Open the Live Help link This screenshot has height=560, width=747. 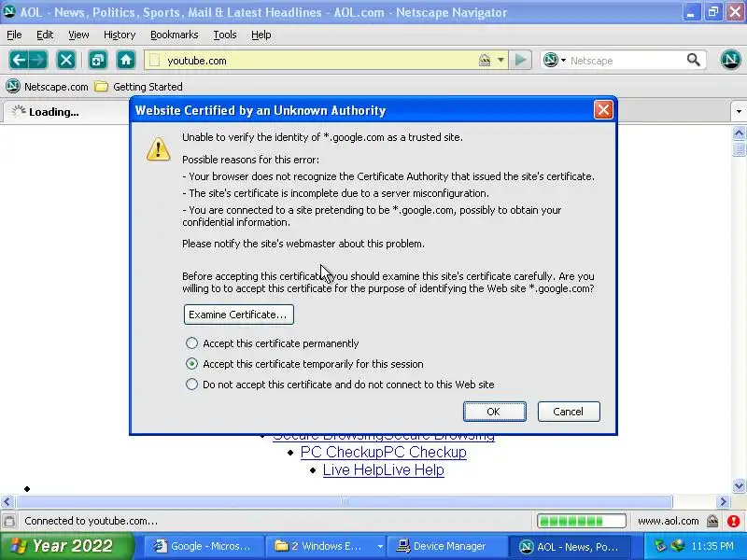click(384, 470)
